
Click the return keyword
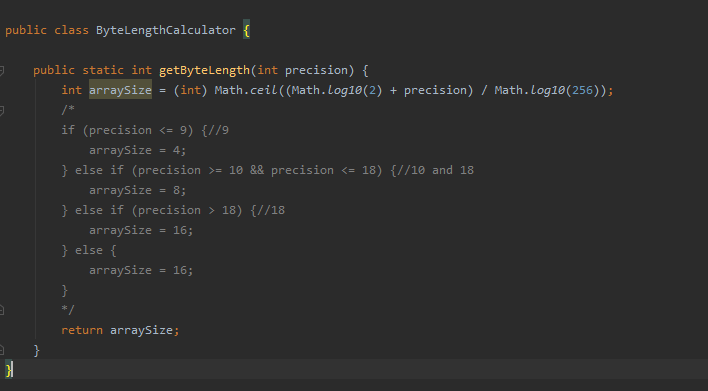click(x=82, y=330)
